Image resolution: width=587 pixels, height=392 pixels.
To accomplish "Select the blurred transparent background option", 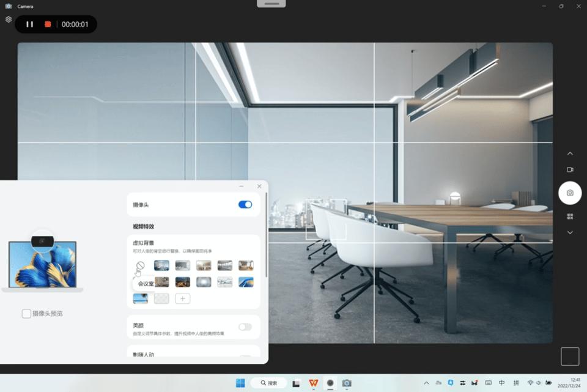I will (161, 298).
